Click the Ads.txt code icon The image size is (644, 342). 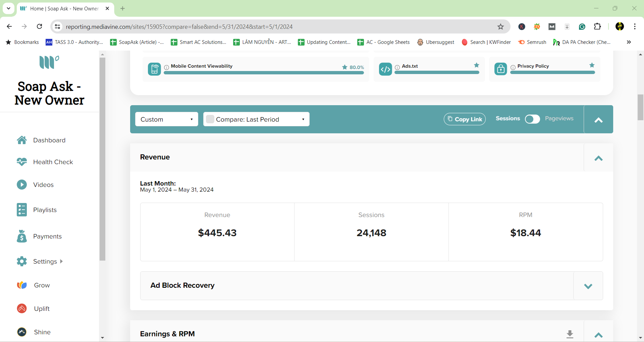[x=385, y=69]
